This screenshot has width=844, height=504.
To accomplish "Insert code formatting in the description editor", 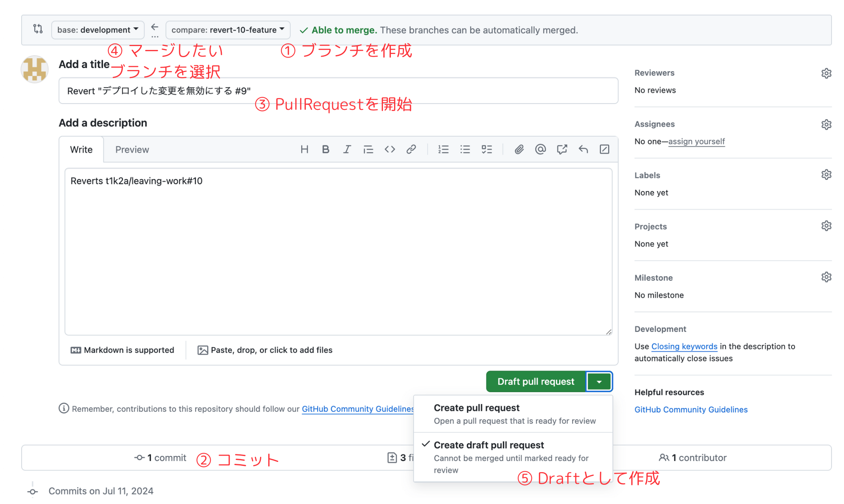I will click(x=390, y=149).
